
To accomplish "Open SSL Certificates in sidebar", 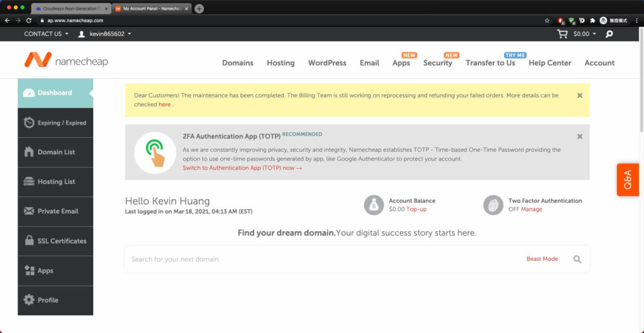I will [55, 241].
